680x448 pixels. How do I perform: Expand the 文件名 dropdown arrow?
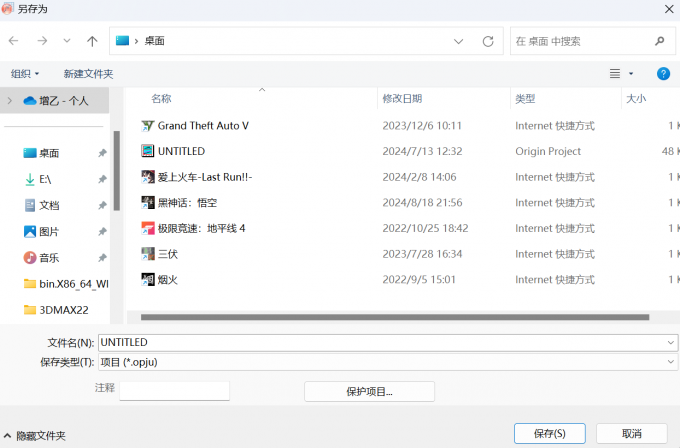tap(670, 343)
